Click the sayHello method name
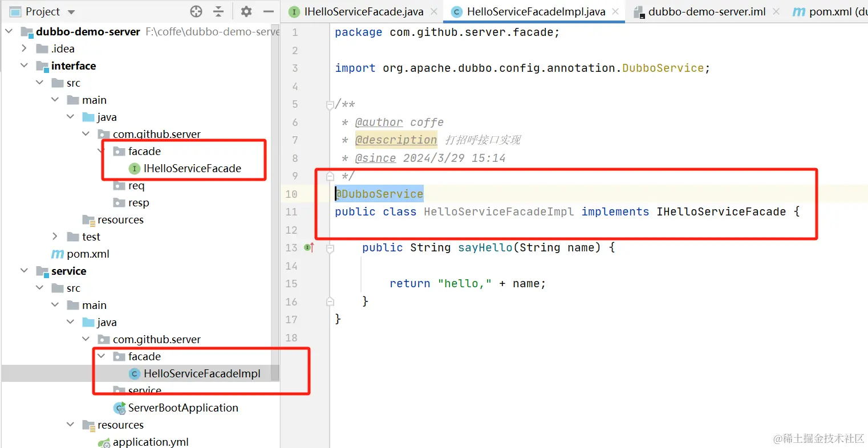The image size is (868, 448). [485, 247]
